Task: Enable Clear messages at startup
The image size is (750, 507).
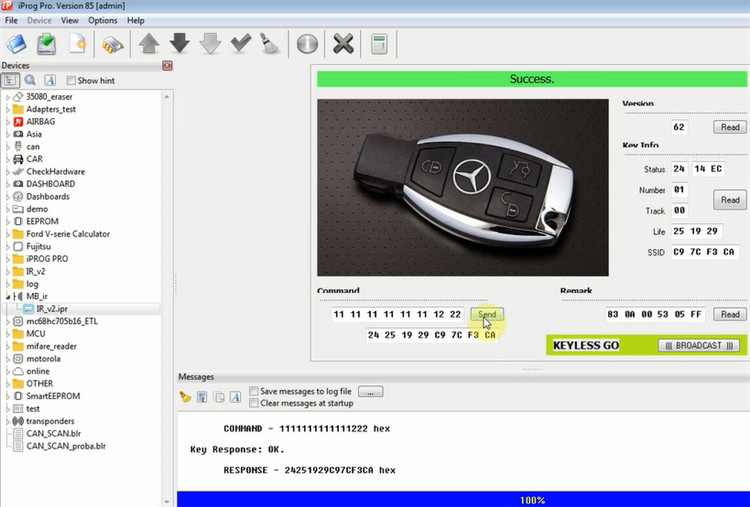Action: click(x=254, y=403)
